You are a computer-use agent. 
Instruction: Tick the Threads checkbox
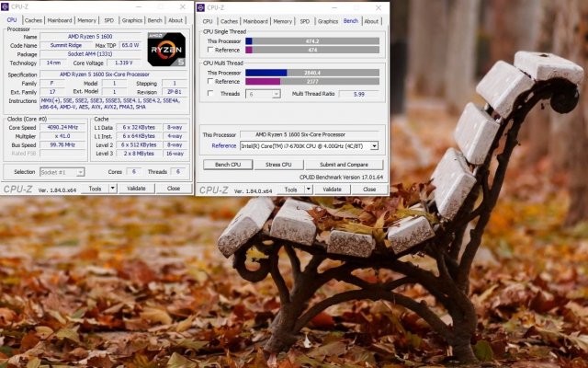pos(210,93)
